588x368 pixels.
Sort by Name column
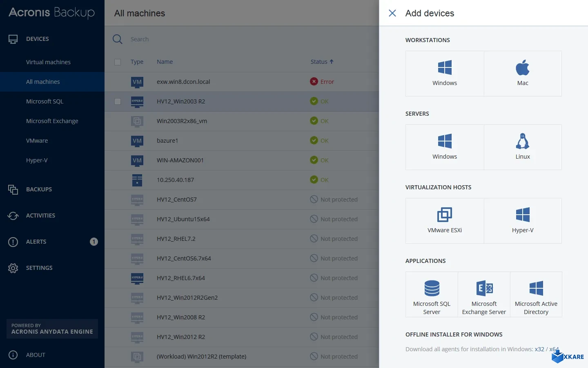165,62
